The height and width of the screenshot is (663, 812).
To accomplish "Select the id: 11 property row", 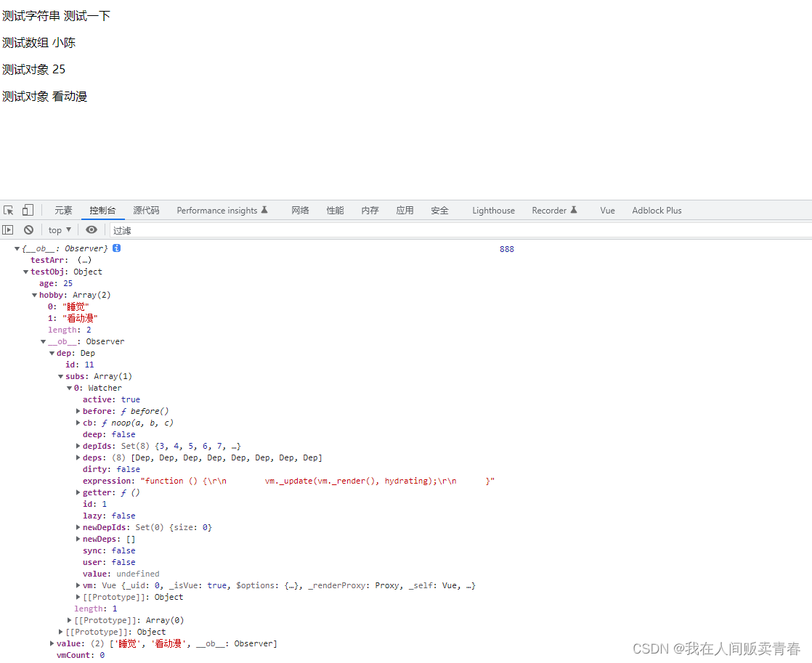I will pyautogui.click(x=80, y=365).
